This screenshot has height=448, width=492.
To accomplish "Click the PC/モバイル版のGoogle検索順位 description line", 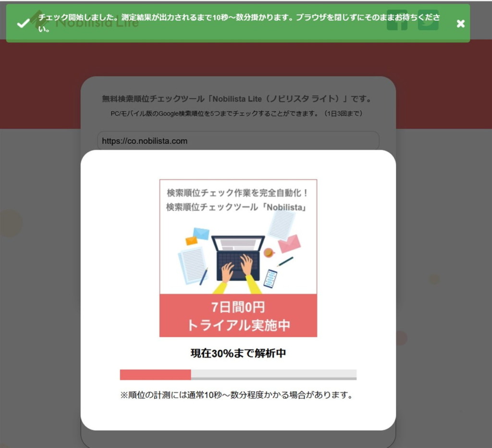I will pos(237,113).
